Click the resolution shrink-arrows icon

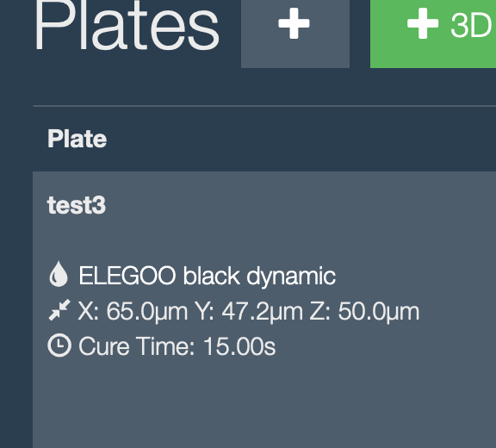(59, 310)
